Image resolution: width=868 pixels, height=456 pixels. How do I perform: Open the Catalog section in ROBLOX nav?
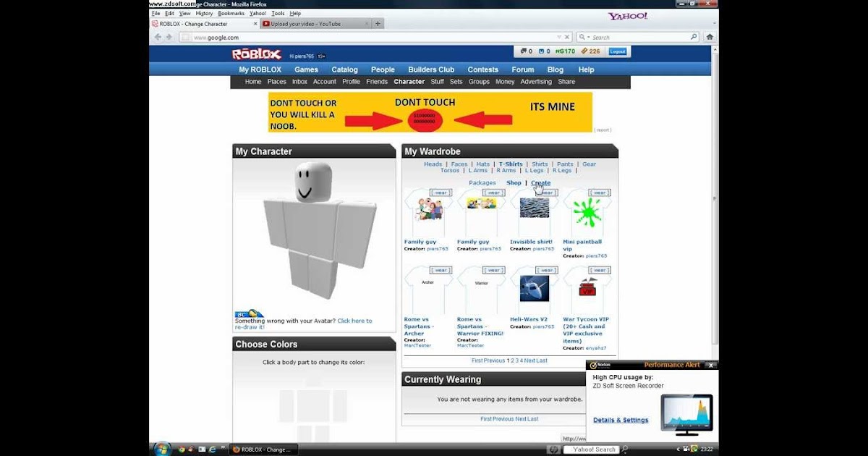click(344, 69)
